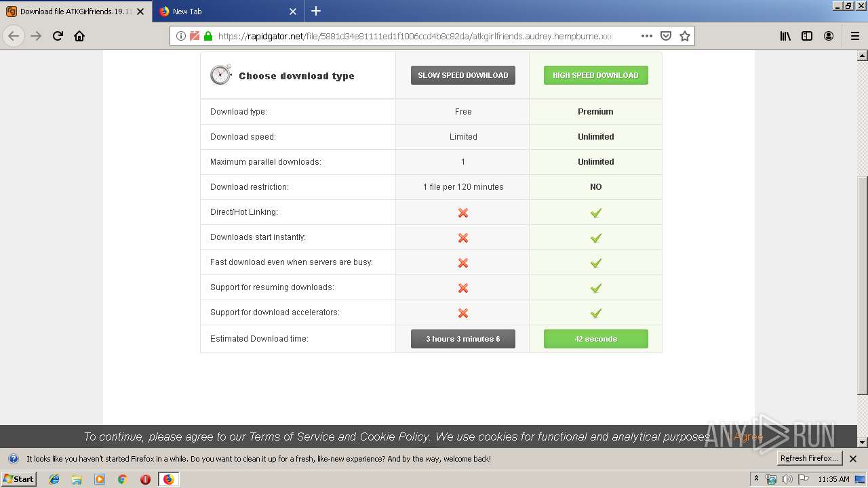Click the page vertical scrollbar thumb
This screenshot has width=868, height=488.
863,285
